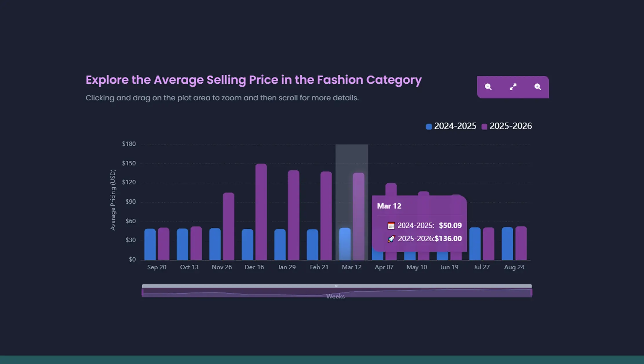The image size is (644, 364).
Task: Click the instruction text about zooming the plot
Action: [222, 98]
